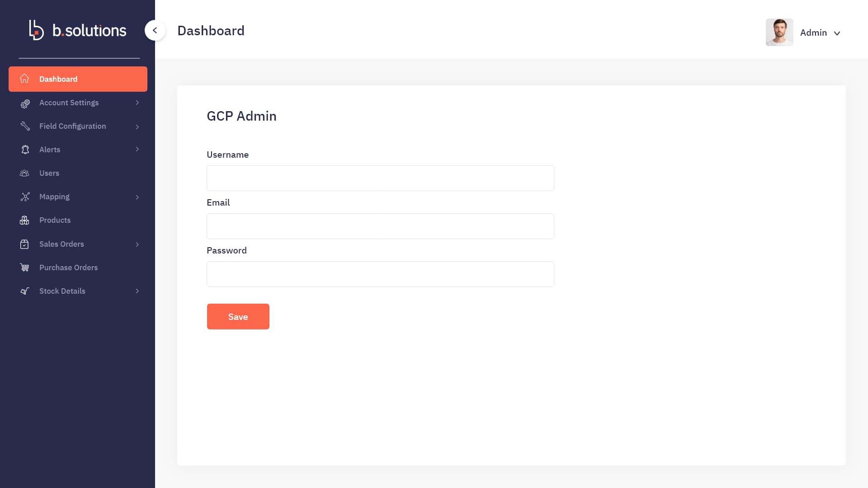Click the Users group icon
The height and width of the screenshot is (488, 868).
pos(24,173)
